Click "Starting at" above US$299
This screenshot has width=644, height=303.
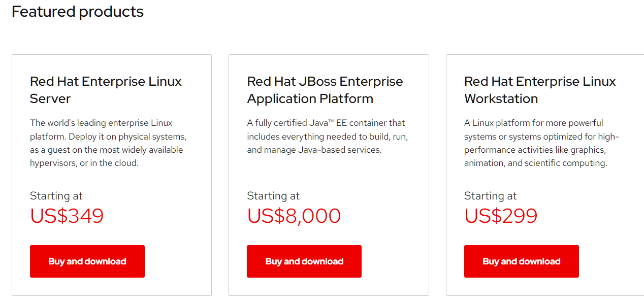coord(490,196)
